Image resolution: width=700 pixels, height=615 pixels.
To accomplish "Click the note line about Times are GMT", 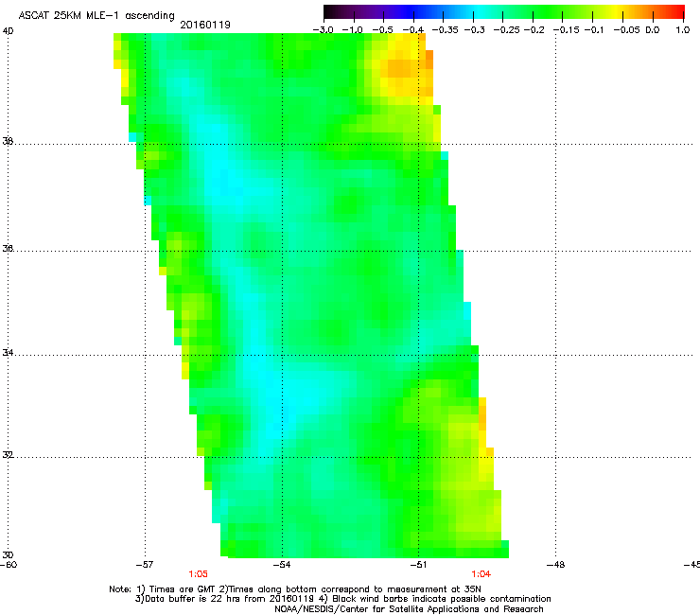I will (295, 589).
